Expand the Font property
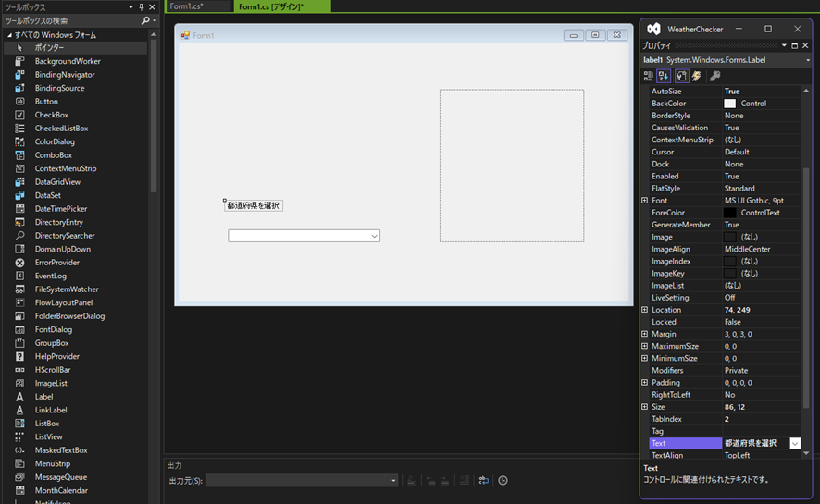 644,201
